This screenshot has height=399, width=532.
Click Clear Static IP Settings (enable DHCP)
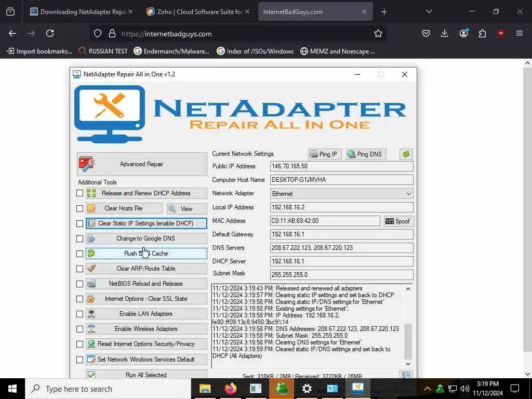click(146, 223)
